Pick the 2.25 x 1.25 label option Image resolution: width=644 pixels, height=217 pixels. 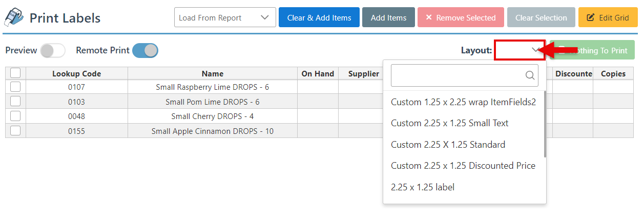tap(422, 187)
